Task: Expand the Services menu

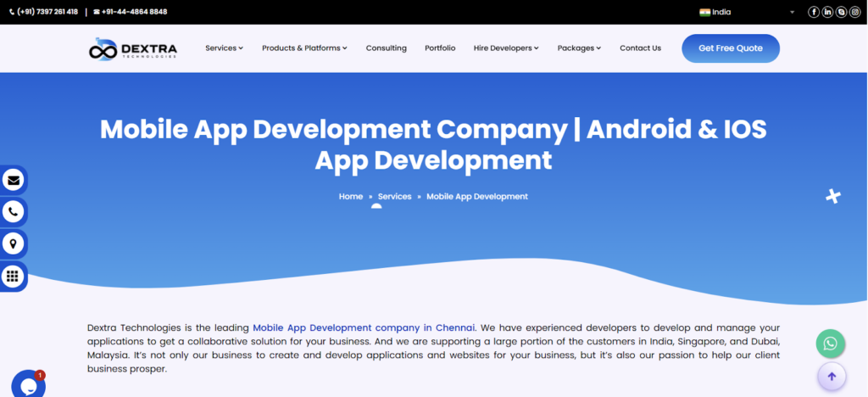Action: click(x=224, y=48)
